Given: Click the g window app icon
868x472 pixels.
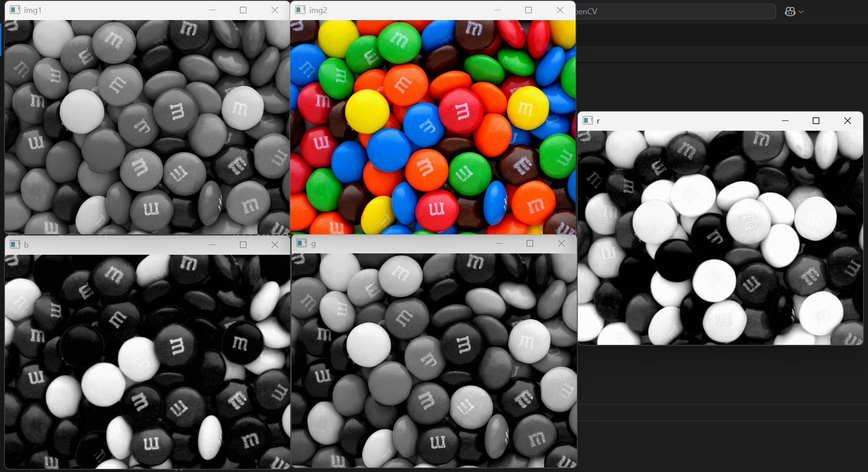Looking at the screenshot, I should (x=302, y=243).
